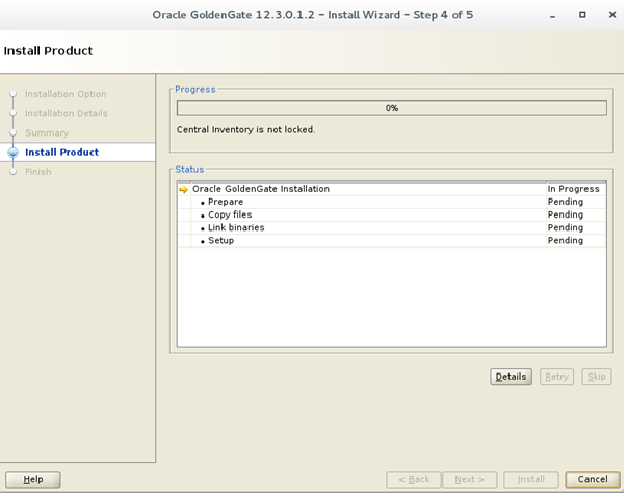Click the Installation Option step node
Screen dimensions: 624x493
point(13,94)
